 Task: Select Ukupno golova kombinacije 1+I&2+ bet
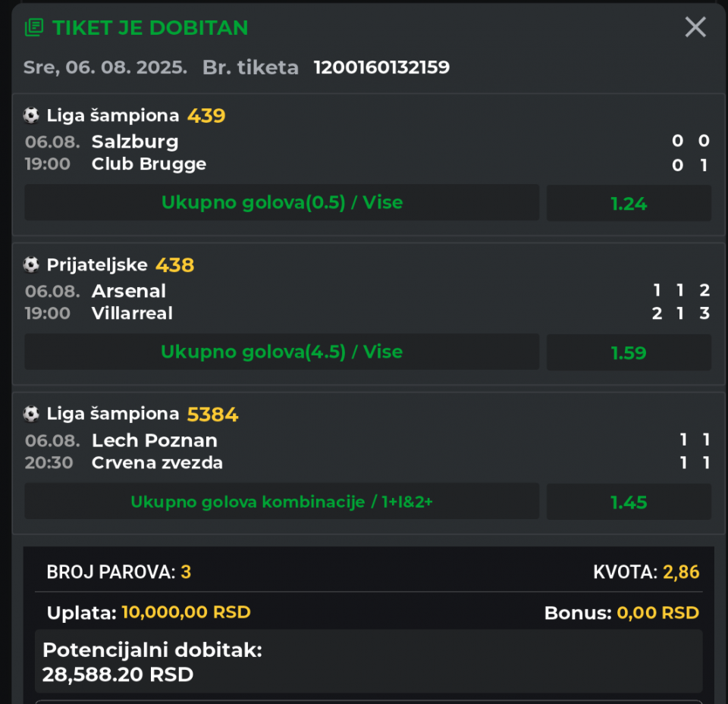pos(282,501)
